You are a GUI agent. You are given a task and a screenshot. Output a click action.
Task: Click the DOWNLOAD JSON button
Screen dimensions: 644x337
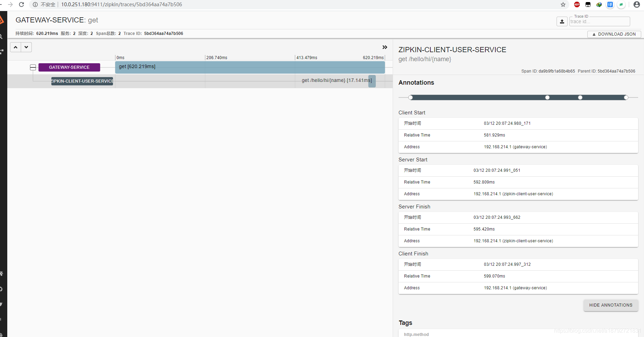[x=614, y=34]
